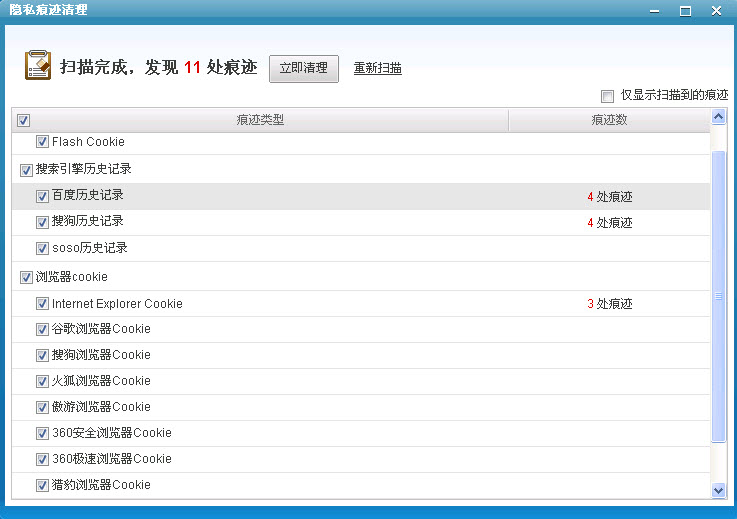Uncheck the 浏览器cookie group checkbox
Viewport: 737px width, 519px height.
(26, 277)
